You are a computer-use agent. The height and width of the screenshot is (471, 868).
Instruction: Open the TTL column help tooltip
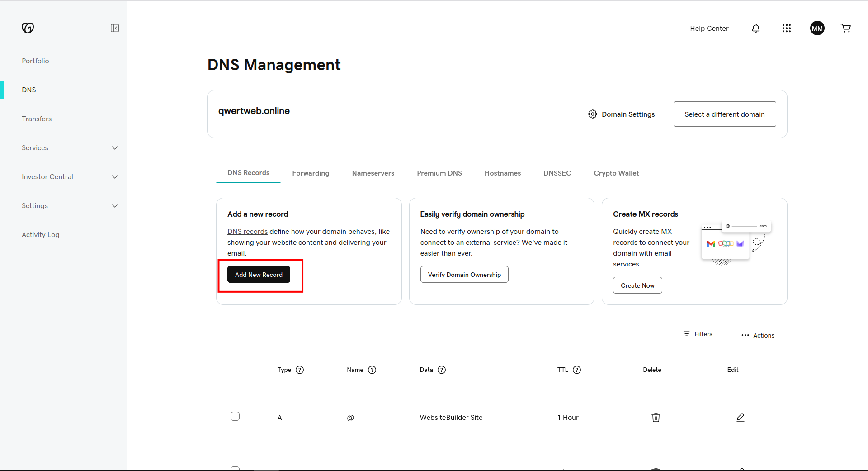pos(577,370)
